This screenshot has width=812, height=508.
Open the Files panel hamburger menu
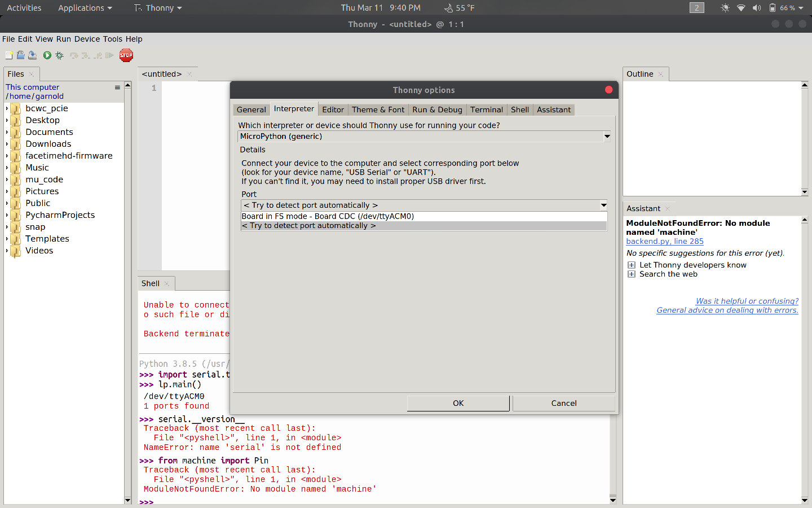(x=117, y=87)
